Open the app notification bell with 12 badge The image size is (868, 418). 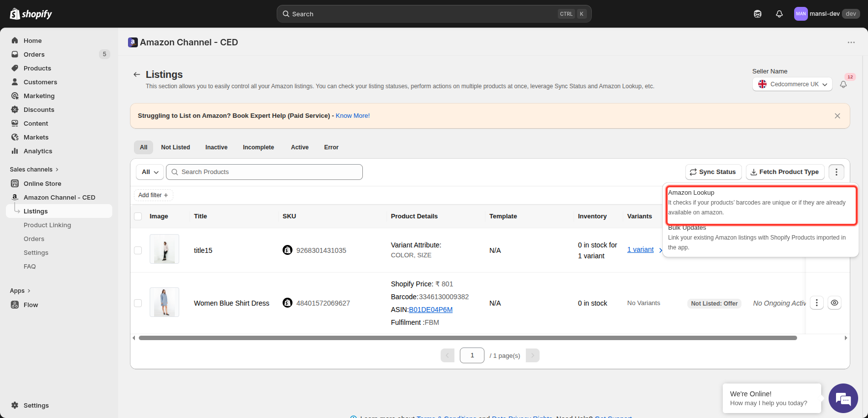coord(843,84)
